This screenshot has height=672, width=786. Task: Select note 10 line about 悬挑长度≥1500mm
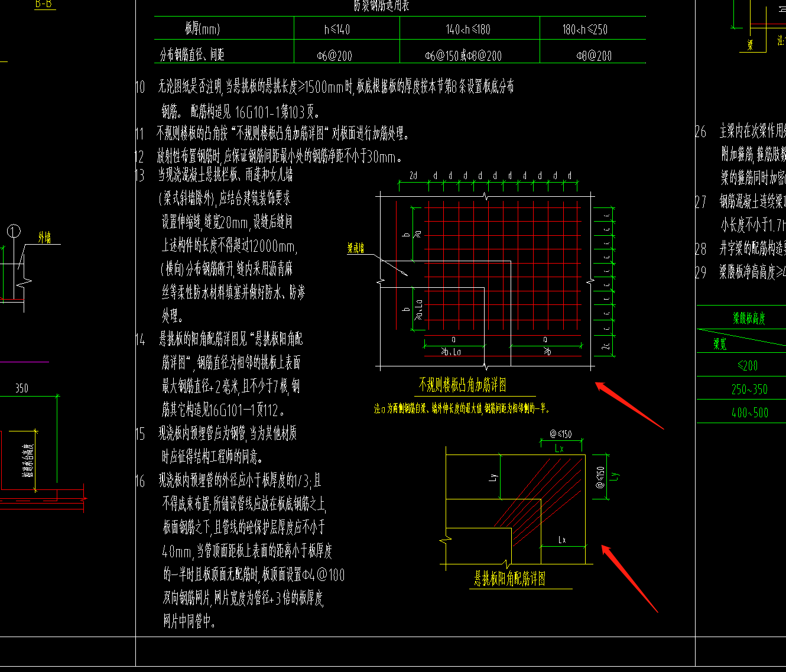[x=336, y=87]
